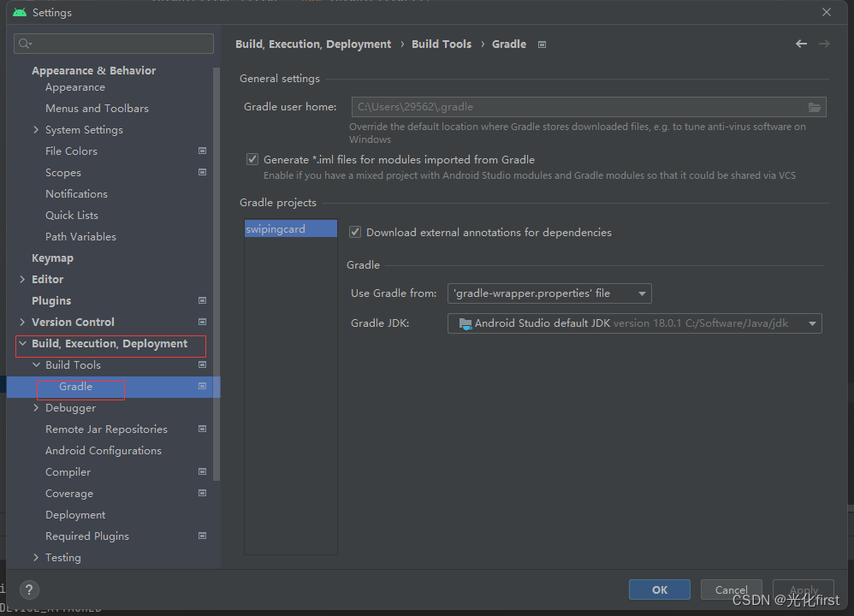Select Appearance & Behavior heading

tap(93, 70)
